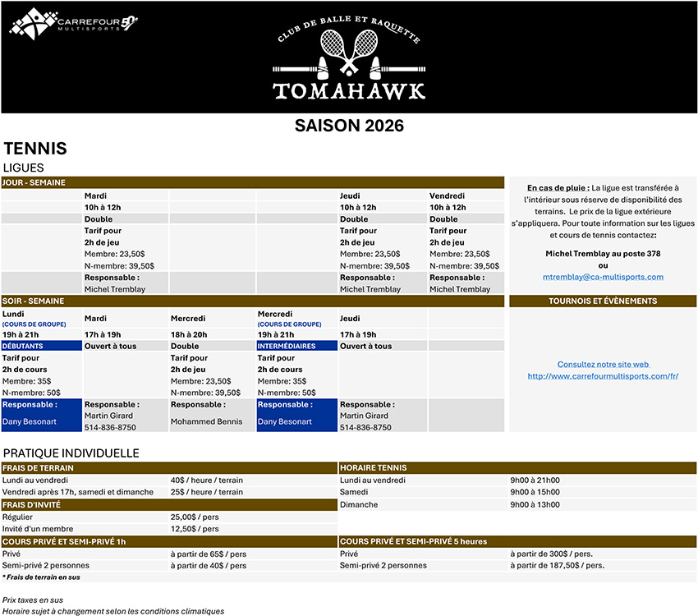Select the '25,00$ / pers' guest fee
The image size is (698, 616).
(195, 517)
